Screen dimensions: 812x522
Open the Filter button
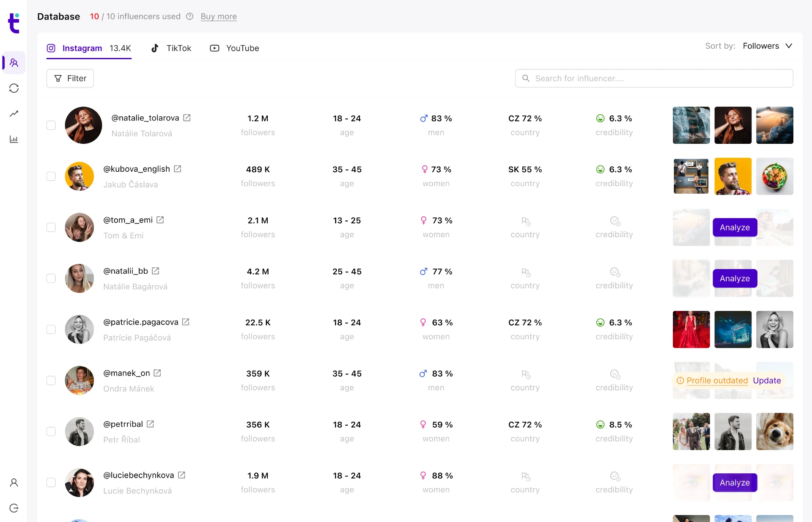pyautogui.click(x=70, y=78)
